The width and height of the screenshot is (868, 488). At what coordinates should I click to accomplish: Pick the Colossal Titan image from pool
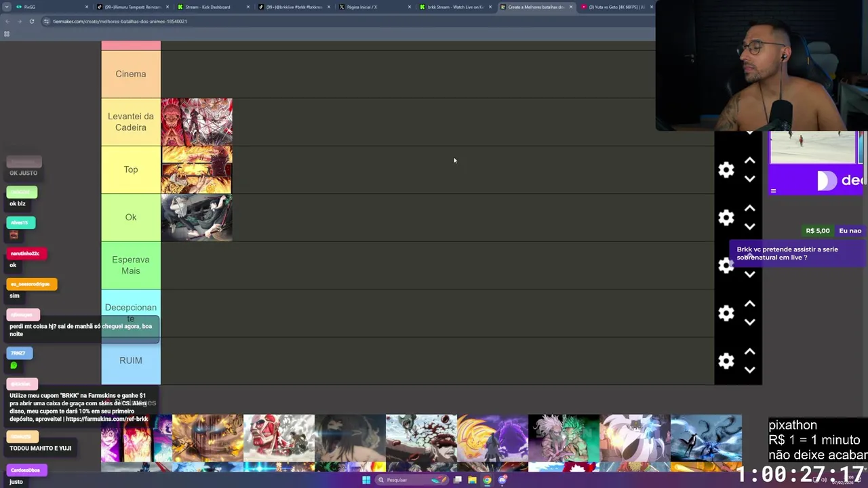[279, 439]
